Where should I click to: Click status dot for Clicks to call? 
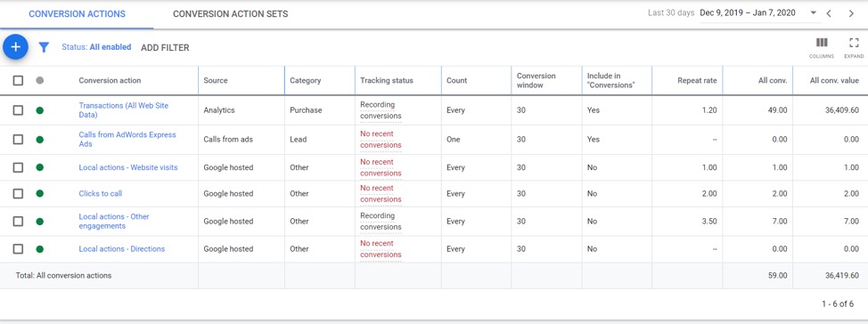40,193
